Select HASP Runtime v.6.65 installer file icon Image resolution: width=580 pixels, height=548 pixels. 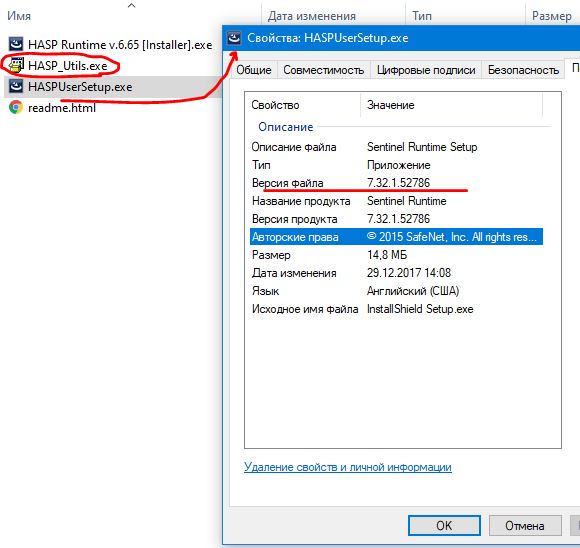click(x=16, y=44)
